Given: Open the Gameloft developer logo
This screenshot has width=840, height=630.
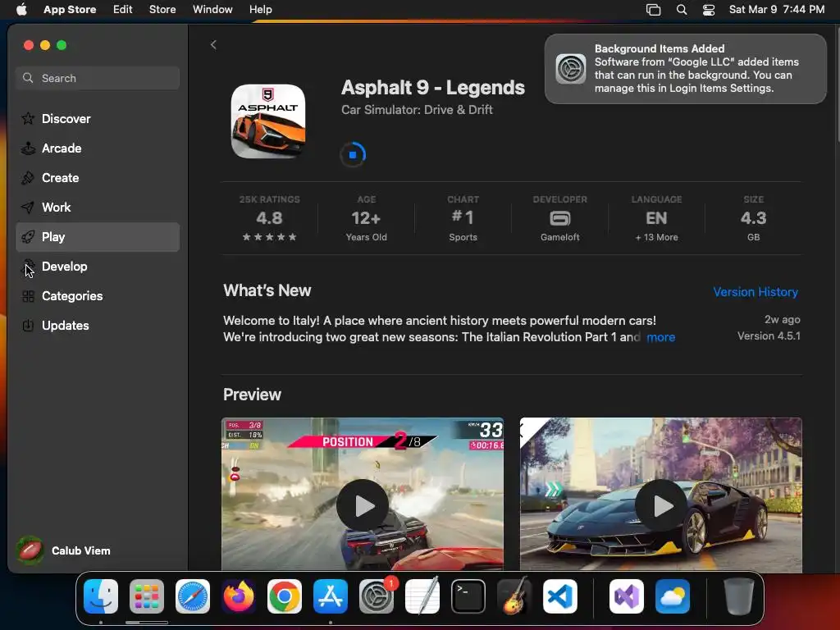Looking at the screenshot, I should 559,218.
